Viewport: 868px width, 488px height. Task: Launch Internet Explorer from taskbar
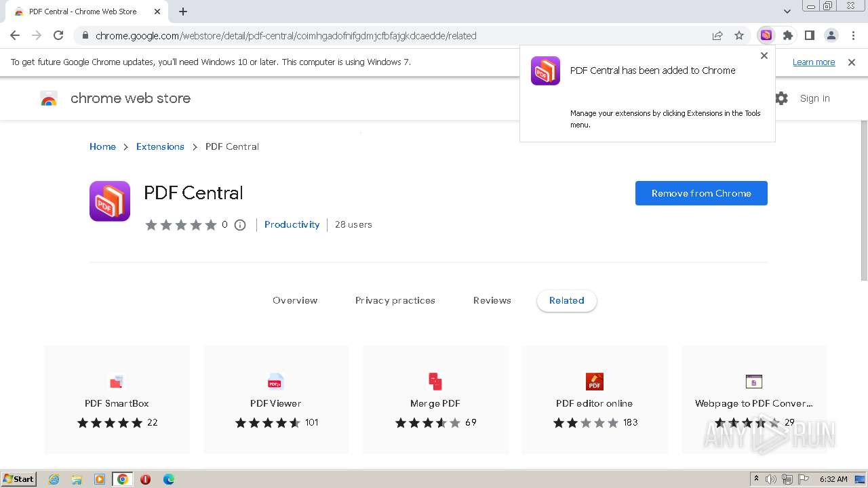pyautogui.click(x=54, y=479)
